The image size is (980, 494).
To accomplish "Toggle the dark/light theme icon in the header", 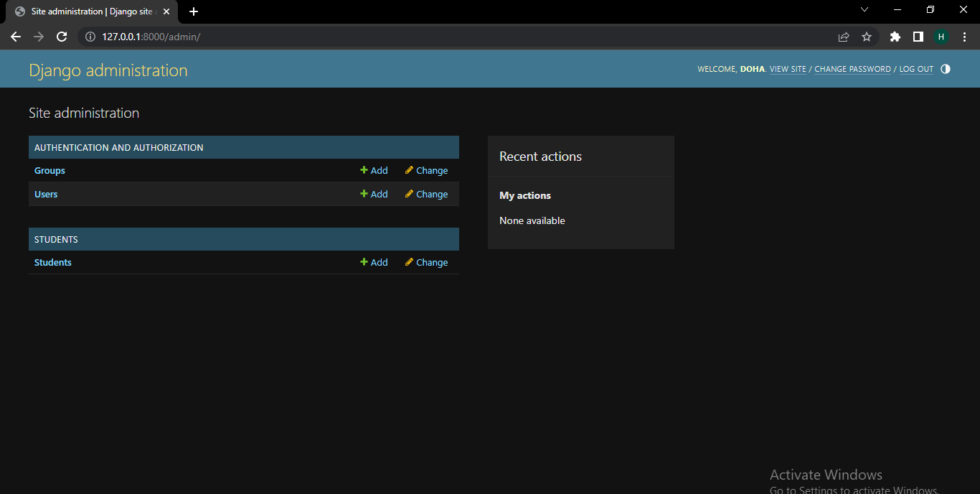I will (x=945, y=69).
